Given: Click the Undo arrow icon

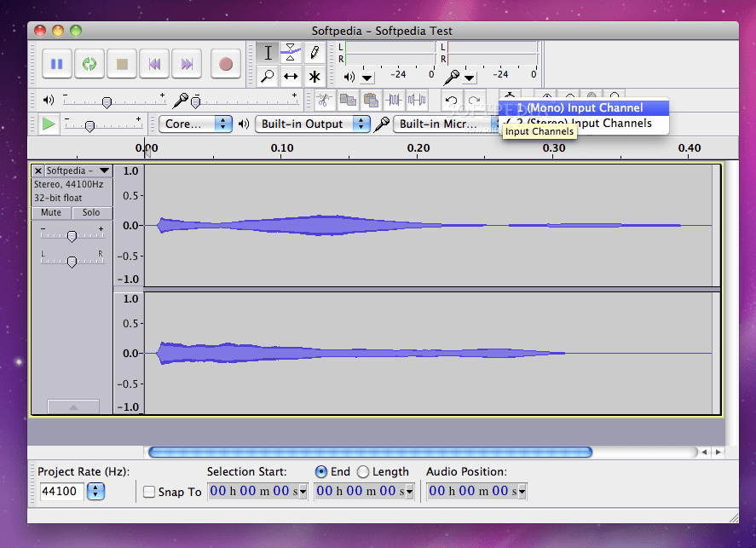Looking at the screenshot, I should (452, 100).
